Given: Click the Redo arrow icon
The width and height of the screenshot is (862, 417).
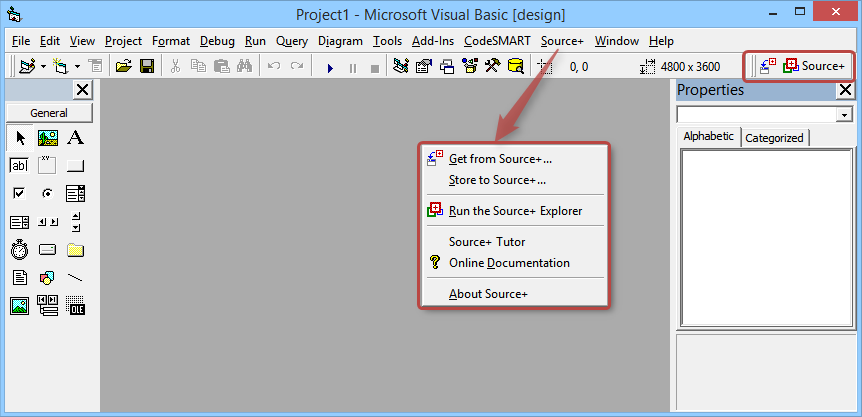Looking at the screenshot, I should pos(297,66).
